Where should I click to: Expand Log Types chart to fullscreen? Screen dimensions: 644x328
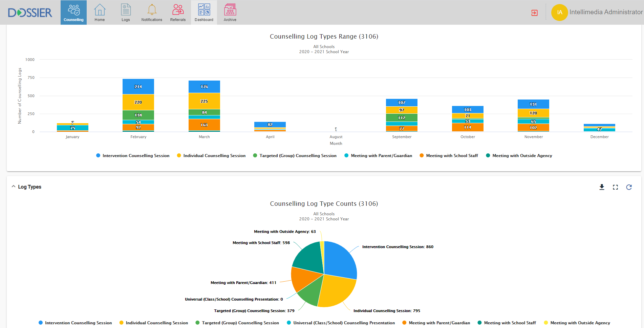tap(615, 187)
